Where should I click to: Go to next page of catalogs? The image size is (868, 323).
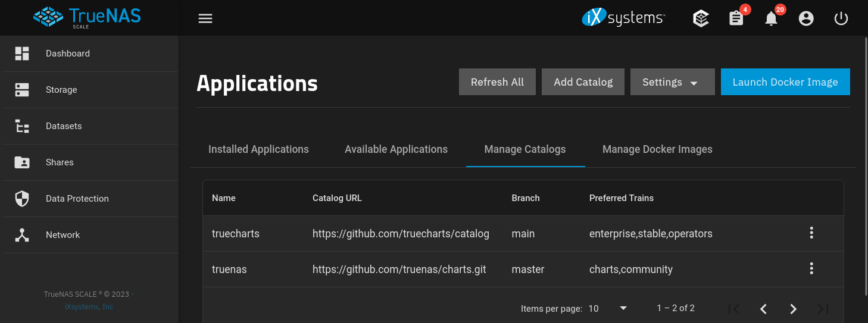tap(793, 309)
